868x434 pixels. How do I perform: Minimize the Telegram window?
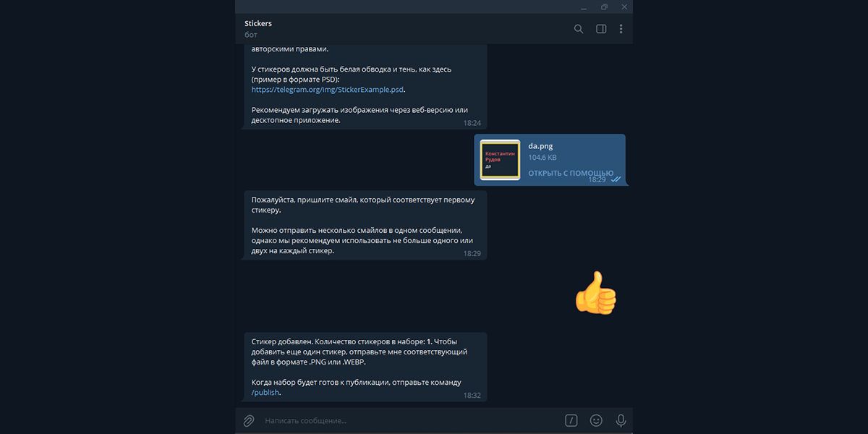[x=584, y=7]
